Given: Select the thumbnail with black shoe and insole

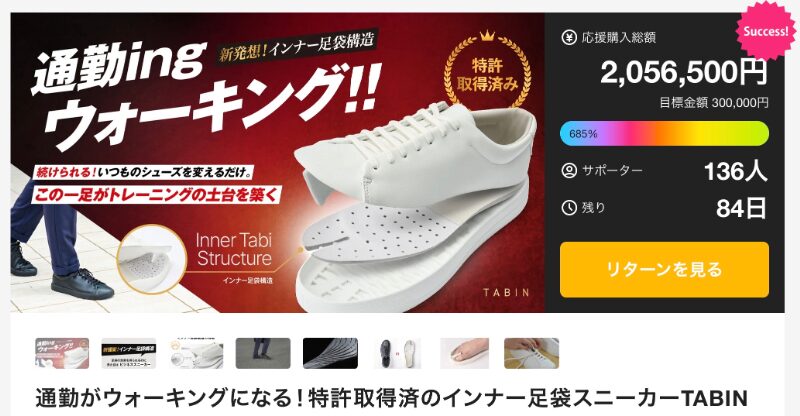Looking at the screenshot, I should point(397,353).
